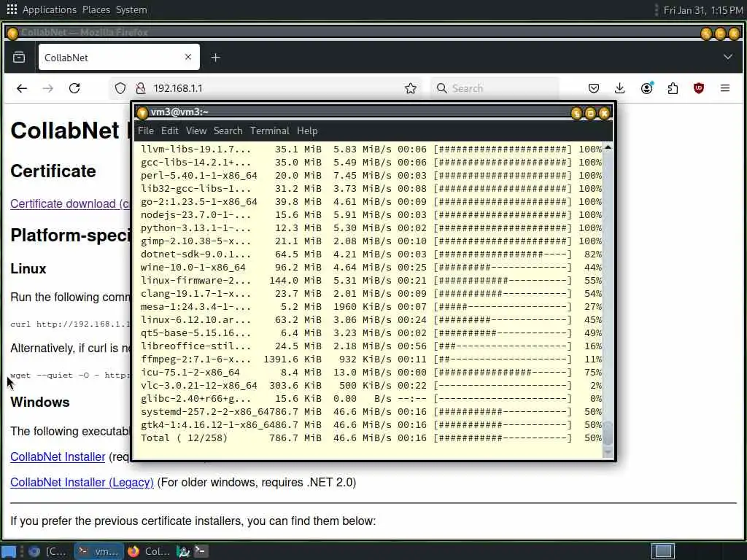The image size is (747, 560).
Task: Open tracking protection shield in address bar
Action: [x=120, y=88]
